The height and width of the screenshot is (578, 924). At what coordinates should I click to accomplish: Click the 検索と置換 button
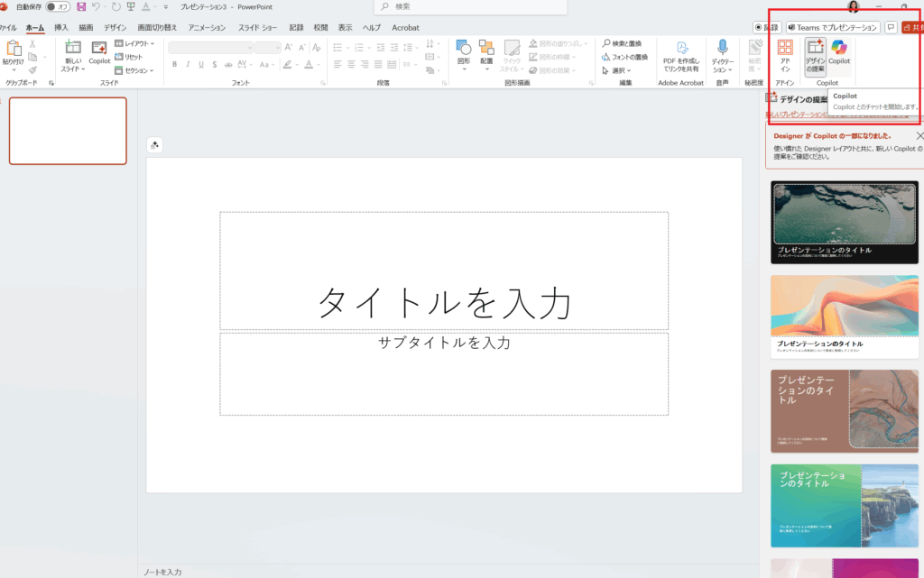click(x=623, y=43)
